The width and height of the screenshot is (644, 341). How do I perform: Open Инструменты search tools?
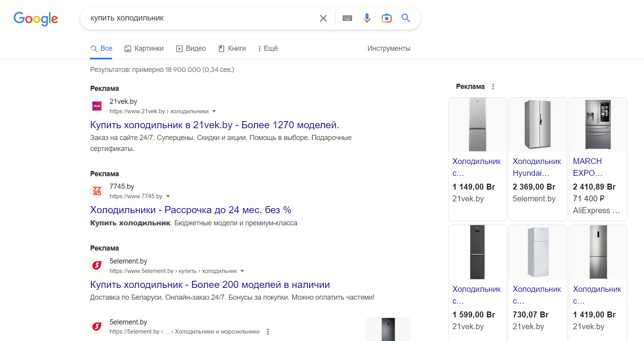(x=389, y=48)
